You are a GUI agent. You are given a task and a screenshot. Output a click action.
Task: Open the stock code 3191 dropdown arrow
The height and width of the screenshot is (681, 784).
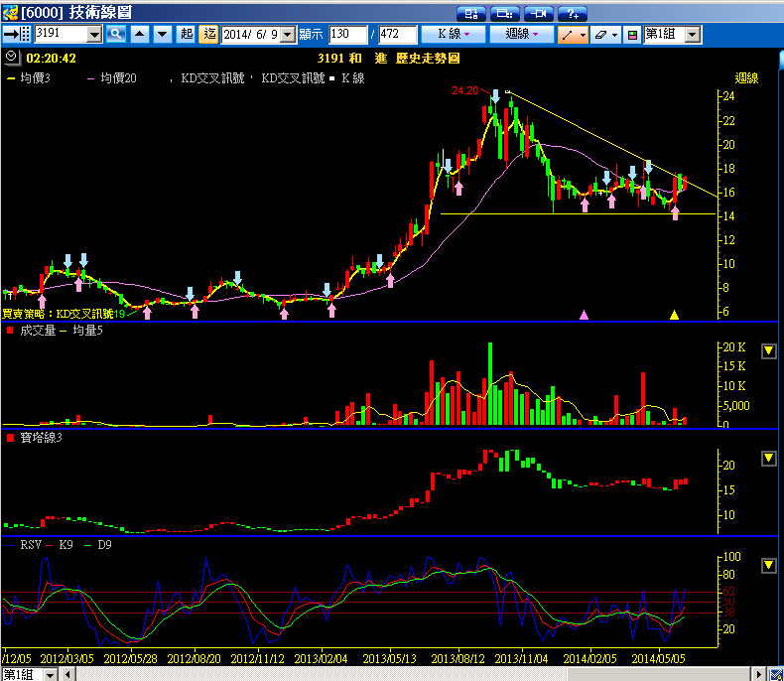94,35
